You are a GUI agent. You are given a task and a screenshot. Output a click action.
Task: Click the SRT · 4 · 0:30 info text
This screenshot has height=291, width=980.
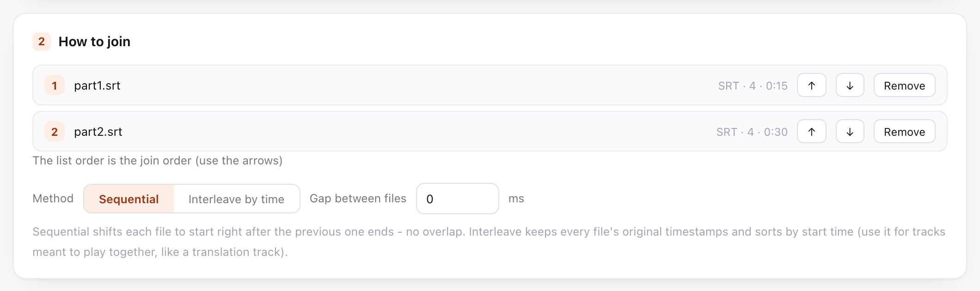pyautogui.click(x=752, y=132)
